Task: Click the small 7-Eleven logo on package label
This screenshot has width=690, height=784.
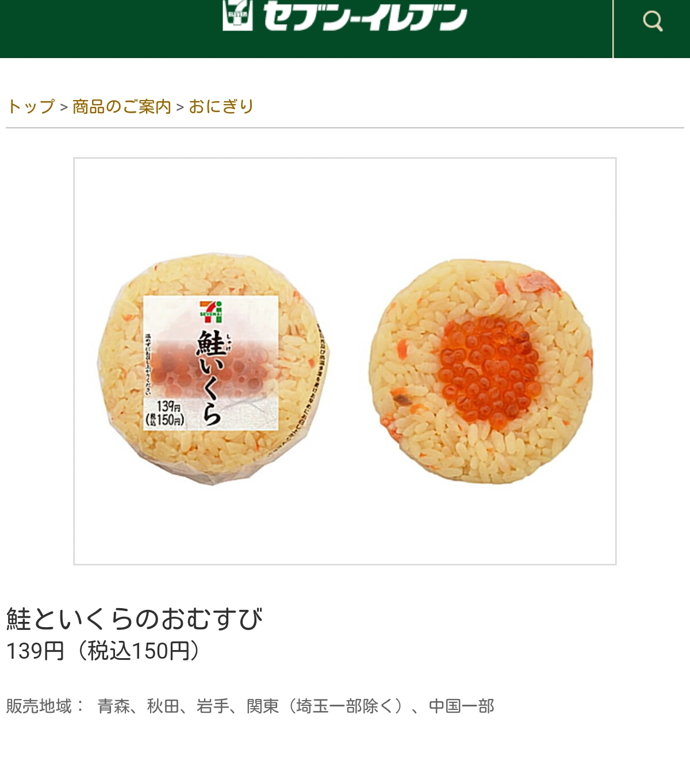Action: pyautogui.click(x=210, y=311)
